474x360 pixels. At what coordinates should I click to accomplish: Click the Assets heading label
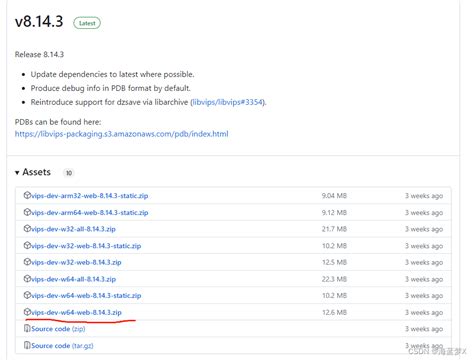tap(36, 172)
